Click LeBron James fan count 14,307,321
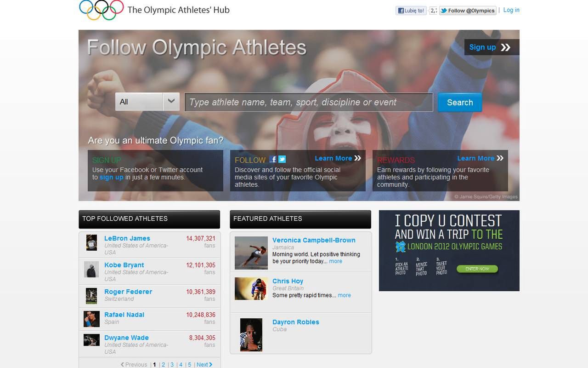The width and height of the screenshot is (588, 368). (x=200, y=238)
